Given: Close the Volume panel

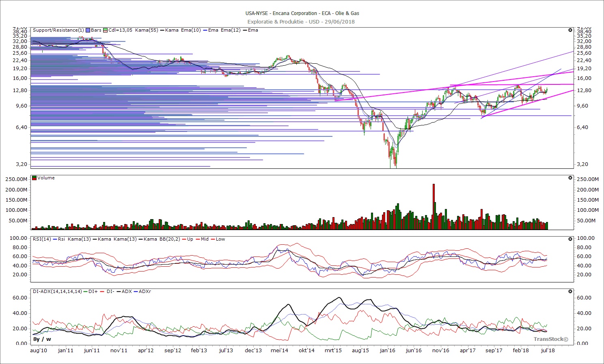Looking at the screenshot, I should pyautogui.click(x=570, y=178).
